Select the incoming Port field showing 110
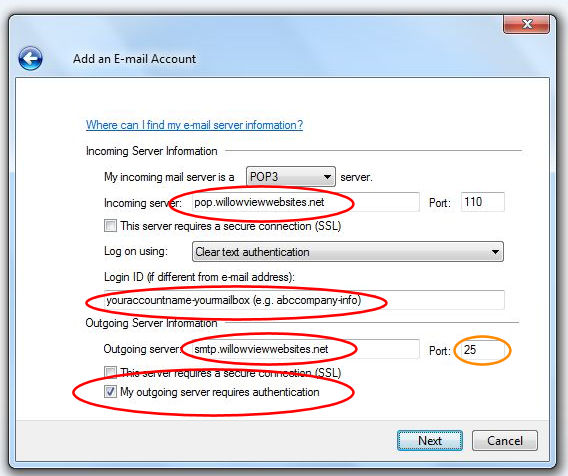This screenshot has height=476, width=568. 482,202
